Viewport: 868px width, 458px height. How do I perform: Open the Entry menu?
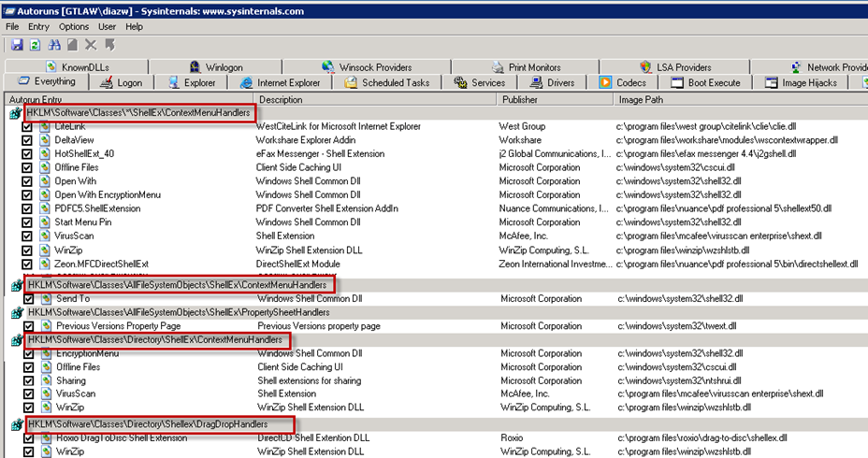[x=38, y=26]
